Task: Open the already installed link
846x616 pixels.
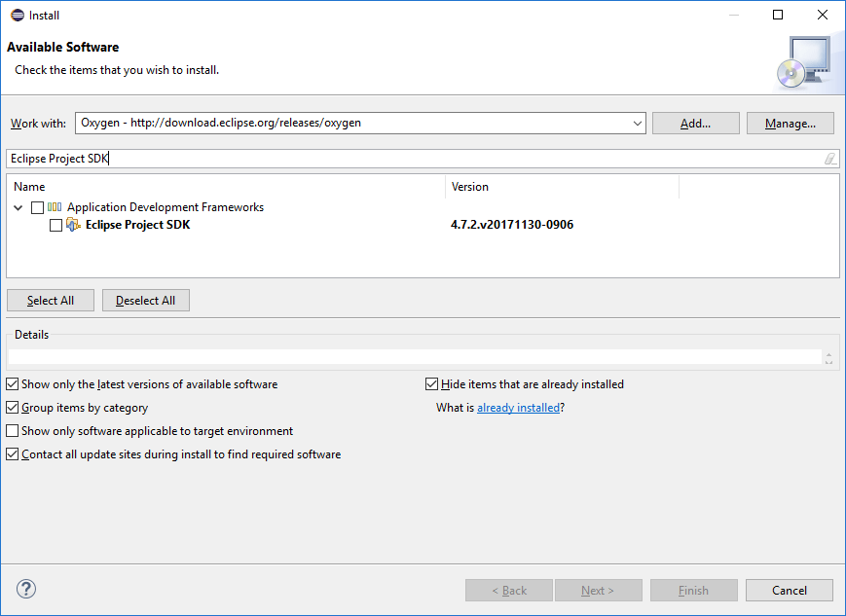Action: pos(518,407)
